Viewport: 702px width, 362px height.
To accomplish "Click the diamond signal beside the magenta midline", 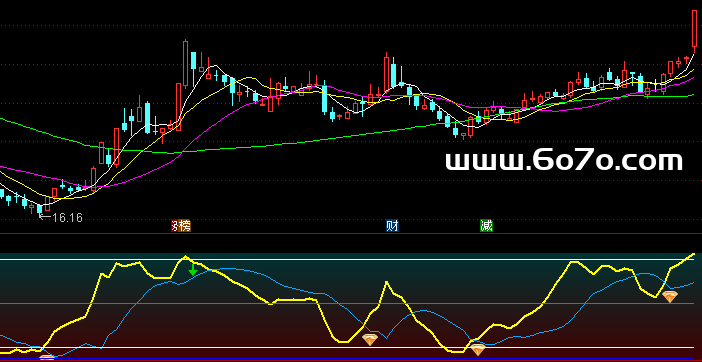I will [x=670, y=296].
